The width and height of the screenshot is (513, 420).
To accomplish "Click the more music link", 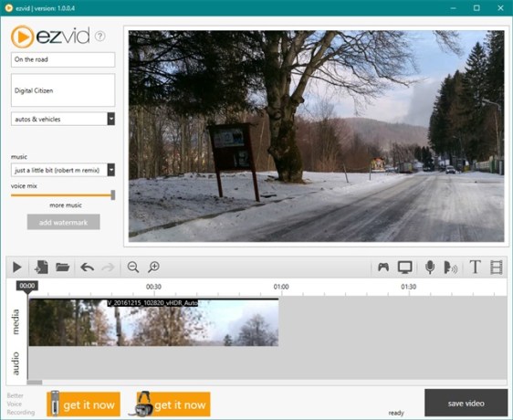I will click(66, 205).
